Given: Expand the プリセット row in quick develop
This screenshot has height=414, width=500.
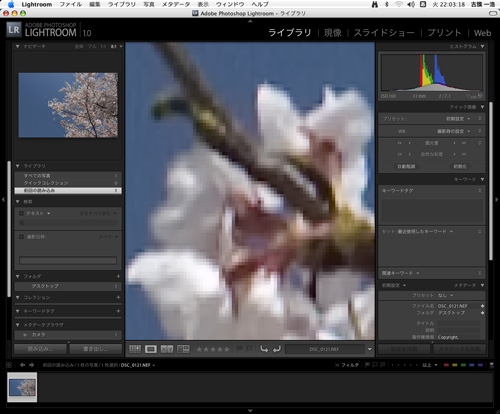Looking at the screenshot, I should 480,118.
